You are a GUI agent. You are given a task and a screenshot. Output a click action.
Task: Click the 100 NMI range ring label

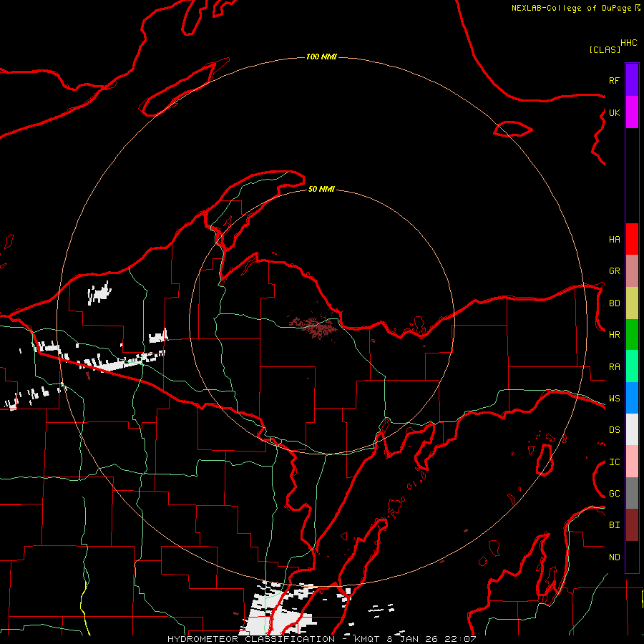[x=321, y=57]
